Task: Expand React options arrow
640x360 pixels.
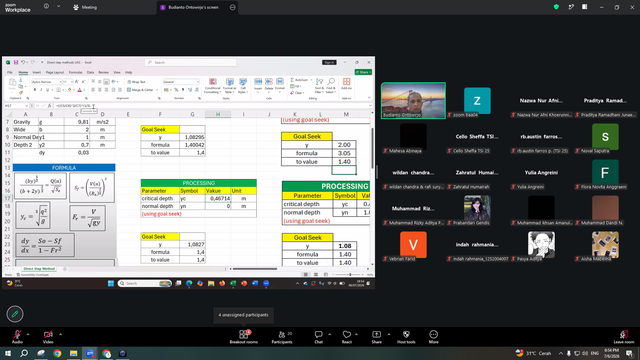Action: click(356, 334)
